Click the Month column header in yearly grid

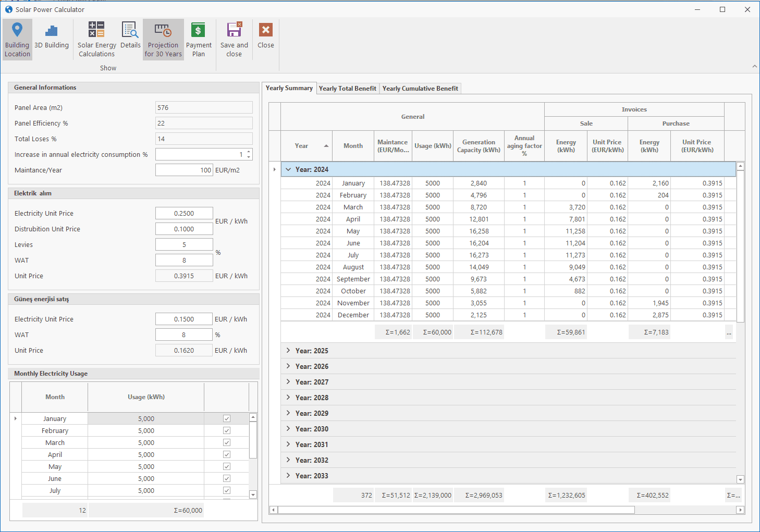353,146
